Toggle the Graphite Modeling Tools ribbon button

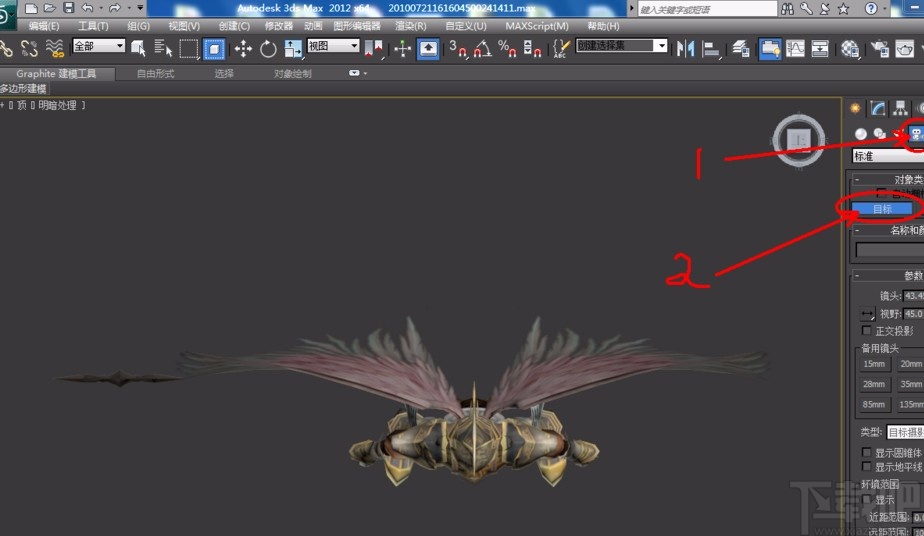click(x=770, y=49)
